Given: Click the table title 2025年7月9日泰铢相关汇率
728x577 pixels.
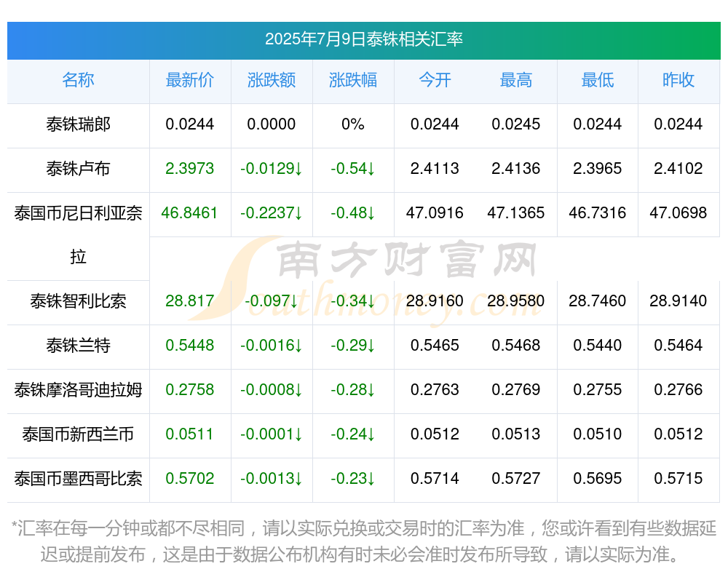Looking at the screenshot, I should [x=363, y=39].
